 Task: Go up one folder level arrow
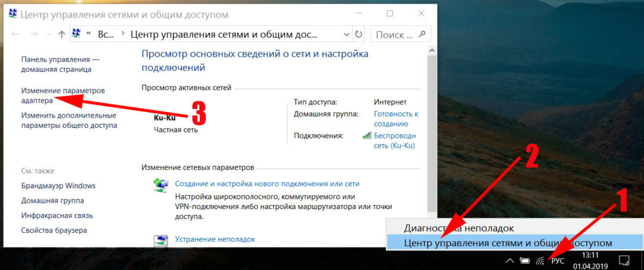point(61,34)
